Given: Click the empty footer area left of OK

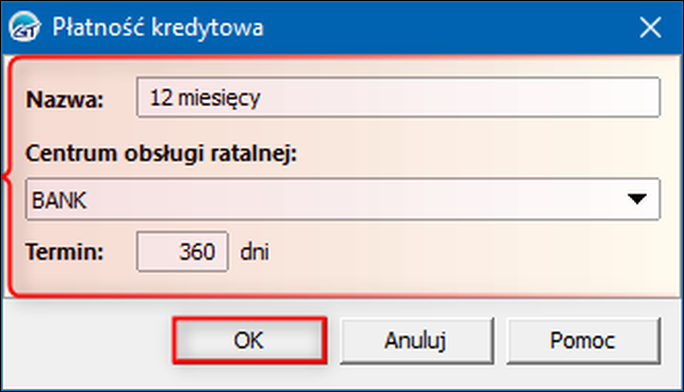Looking at the screenshot, I should 87,340.
